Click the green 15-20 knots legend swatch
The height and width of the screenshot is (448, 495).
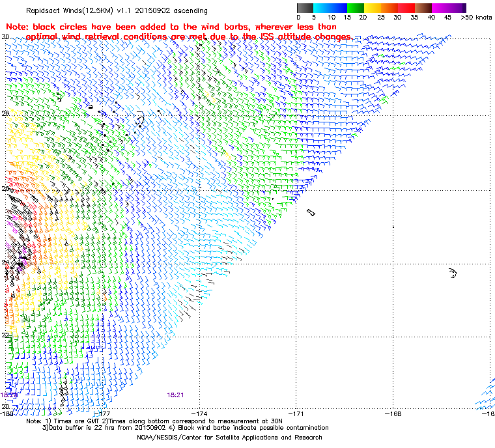coord(356,8)
